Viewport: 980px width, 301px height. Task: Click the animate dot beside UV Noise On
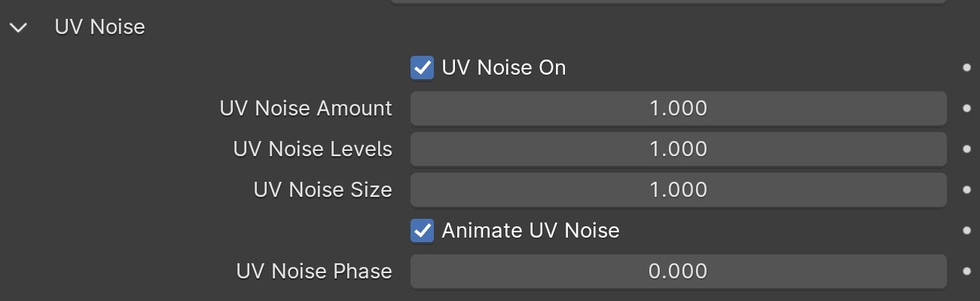click(x=966, y=68)
